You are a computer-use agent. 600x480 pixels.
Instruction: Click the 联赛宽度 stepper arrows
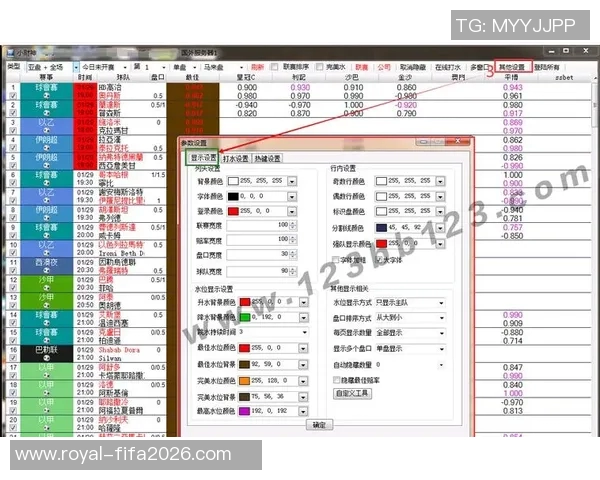click(293, 225)
